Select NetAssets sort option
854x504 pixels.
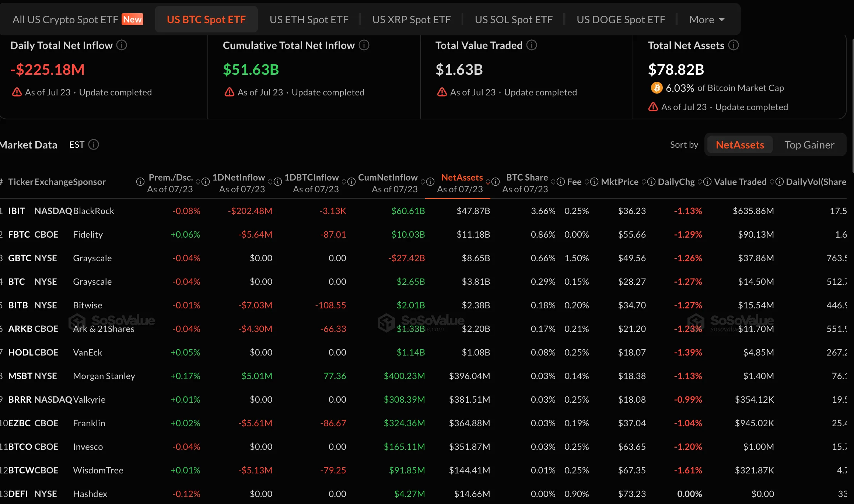pos(740,145)
